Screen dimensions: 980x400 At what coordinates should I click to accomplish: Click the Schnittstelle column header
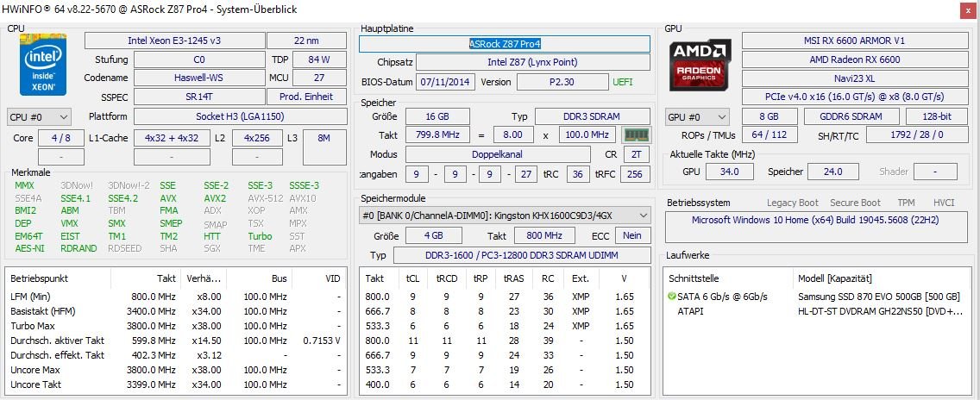pos(729,278)
